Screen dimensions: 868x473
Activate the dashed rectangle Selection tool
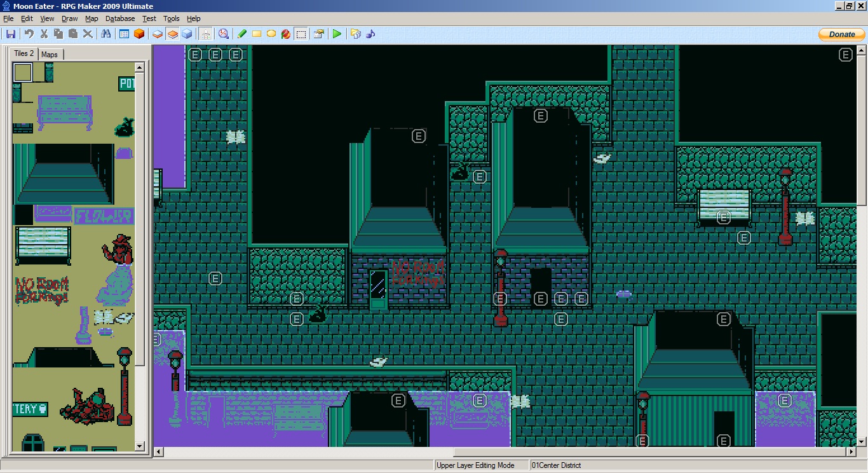[x=301, y=34]
